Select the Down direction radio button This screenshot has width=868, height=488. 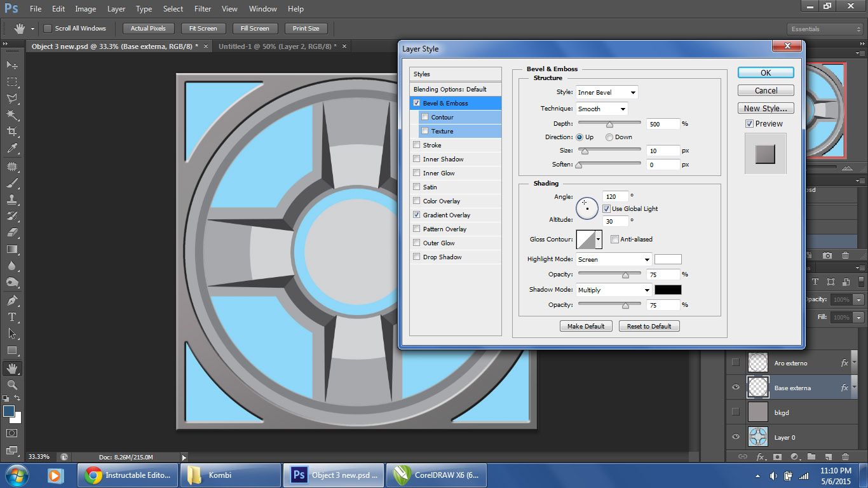point(609,137)
